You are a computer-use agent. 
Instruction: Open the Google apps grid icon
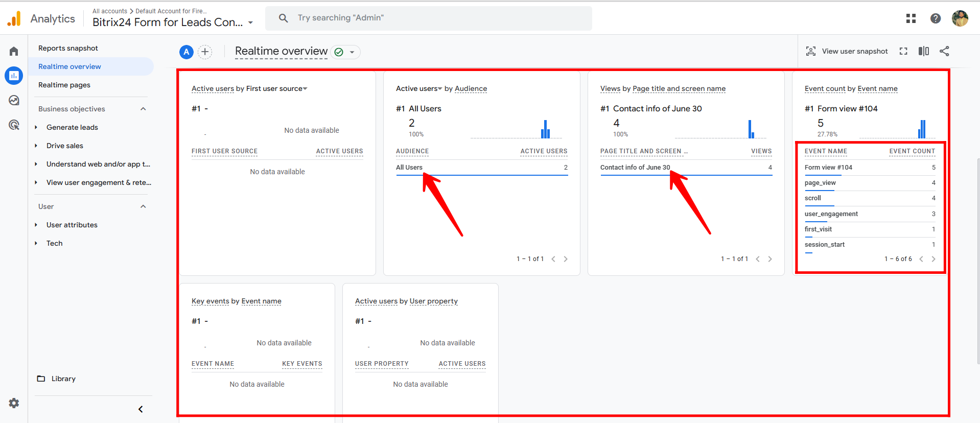pyautogui.click(x=911, y=18)
